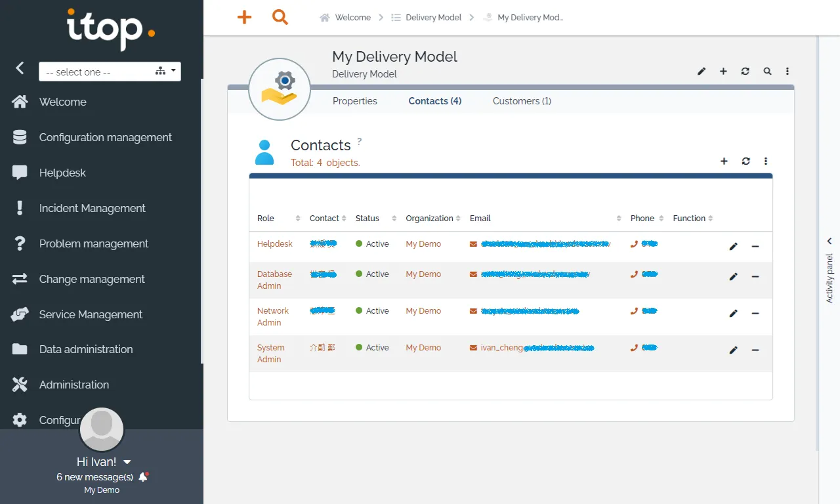
Task: Open Data administration menu
Action: coord(86,349)
